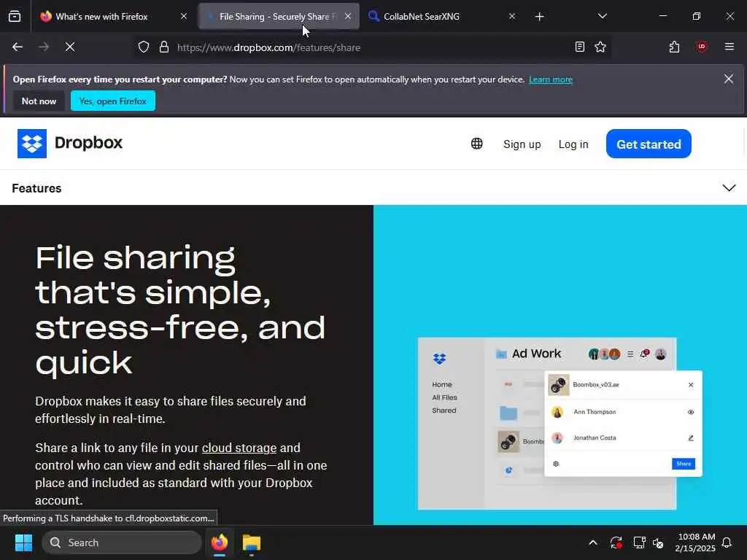Click the Dropbox logo
This screenshot has height=560, width=747.
(70, 144)
